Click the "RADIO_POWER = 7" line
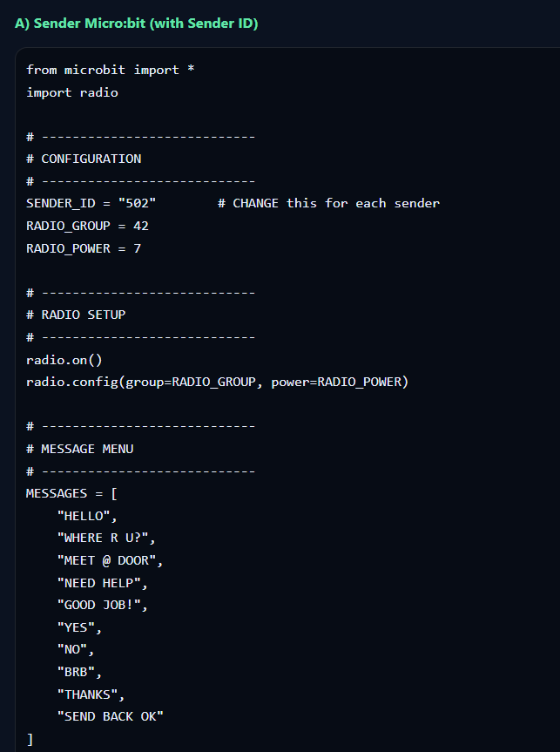Image resolution: width=560 pixels, height=752 pixels. click(84, 248)
